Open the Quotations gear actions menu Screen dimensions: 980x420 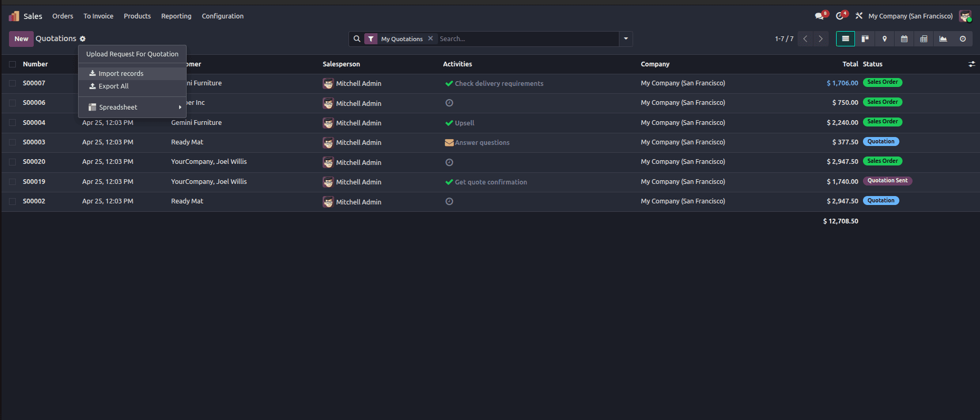[x=83, y=39]
